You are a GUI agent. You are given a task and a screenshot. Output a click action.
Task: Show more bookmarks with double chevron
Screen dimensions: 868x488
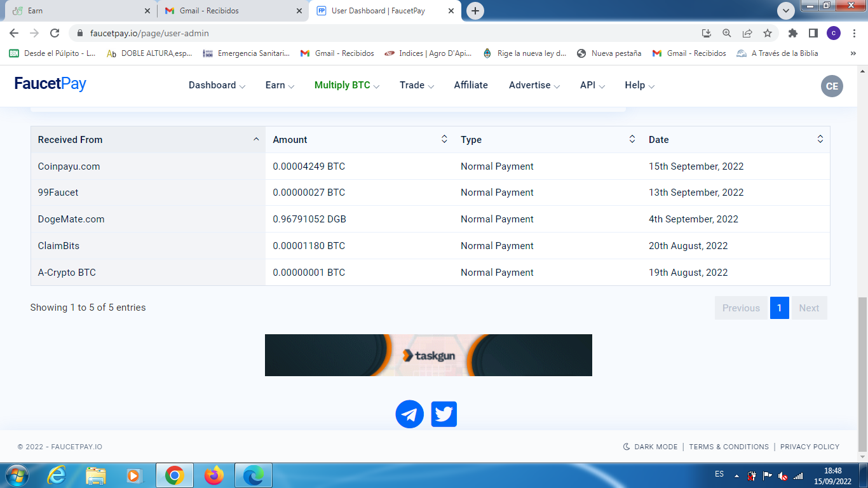[x=853, y=53]
